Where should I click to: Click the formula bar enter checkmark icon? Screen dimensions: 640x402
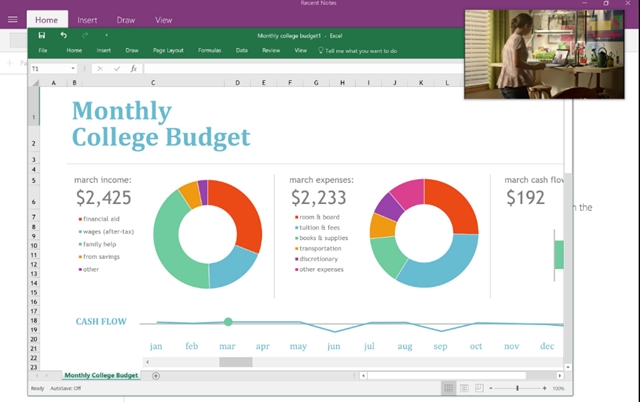click(116, 68)
